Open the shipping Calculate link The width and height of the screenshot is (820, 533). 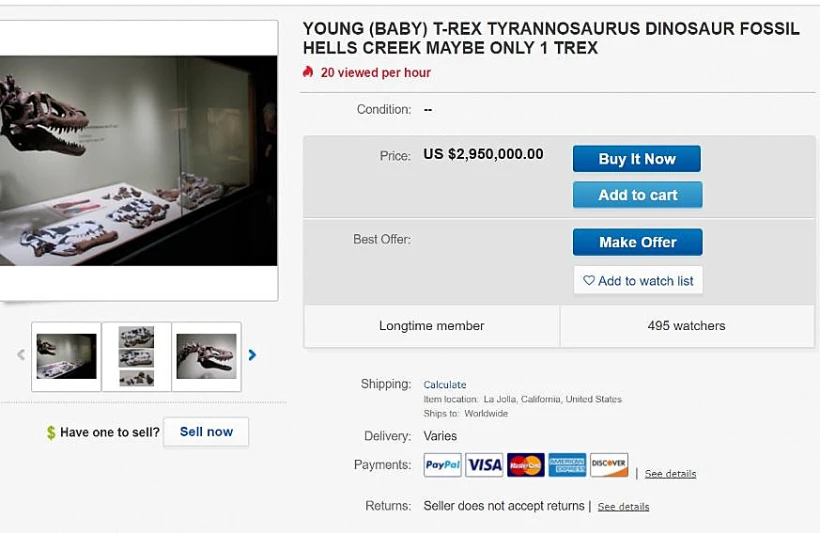[x=445, y=385]
